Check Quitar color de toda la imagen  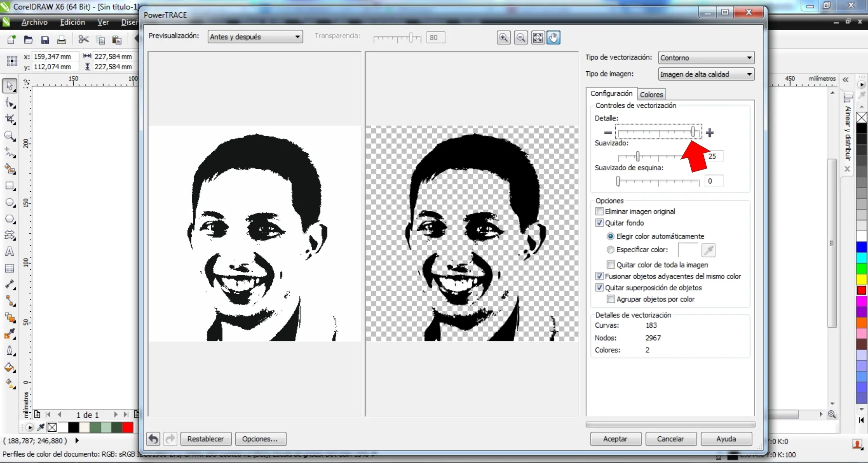pyautogui.click(x=611, y=264)
